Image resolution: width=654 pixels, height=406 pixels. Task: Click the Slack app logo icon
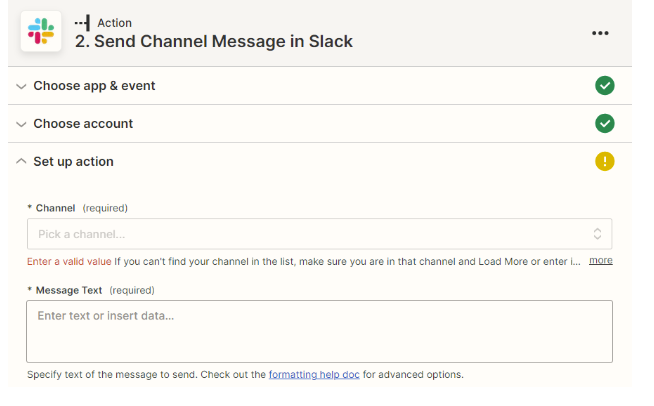coord(41,31)
